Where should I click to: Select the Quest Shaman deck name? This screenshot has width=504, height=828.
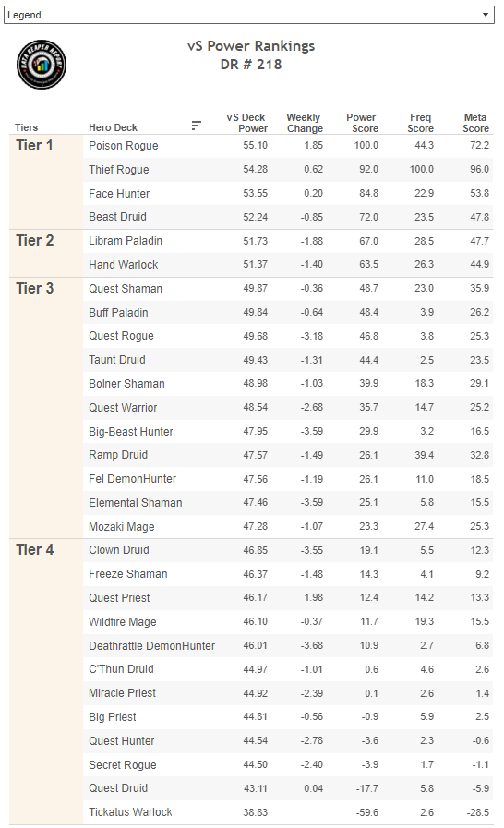tap(126, 289)
